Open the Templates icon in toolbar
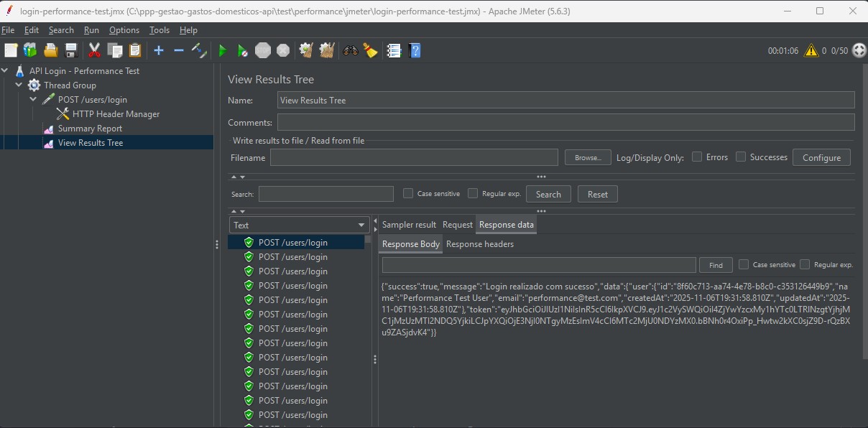The image size is (868, 428). point(30,50)
